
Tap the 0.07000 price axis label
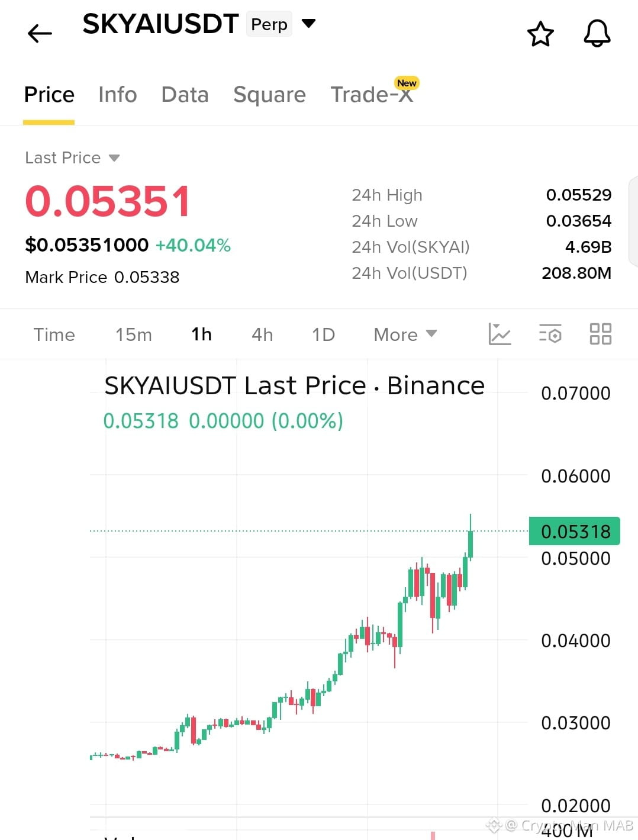point(575,394)
